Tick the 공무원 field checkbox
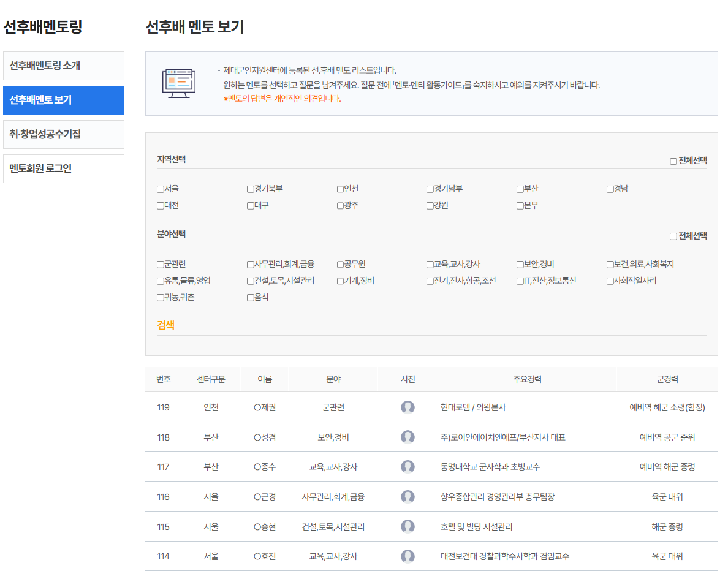Screen dimensions: 728x571 [340, 264]
